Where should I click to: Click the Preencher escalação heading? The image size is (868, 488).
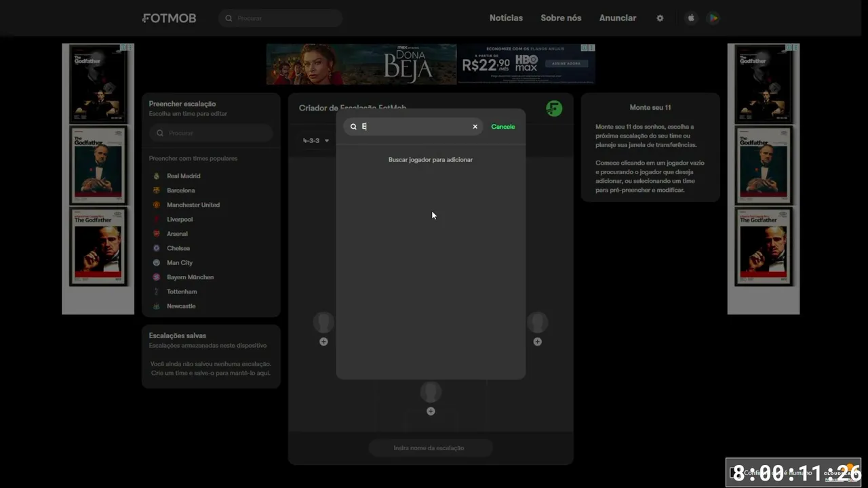[x=182, y=104]
